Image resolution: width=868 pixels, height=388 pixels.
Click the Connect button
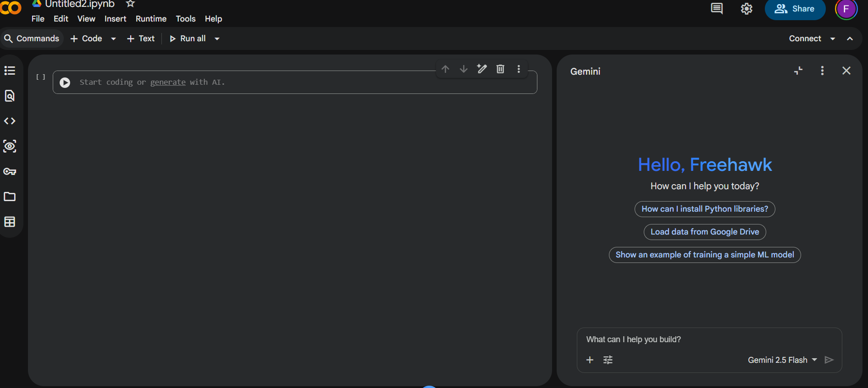[805, 39]
